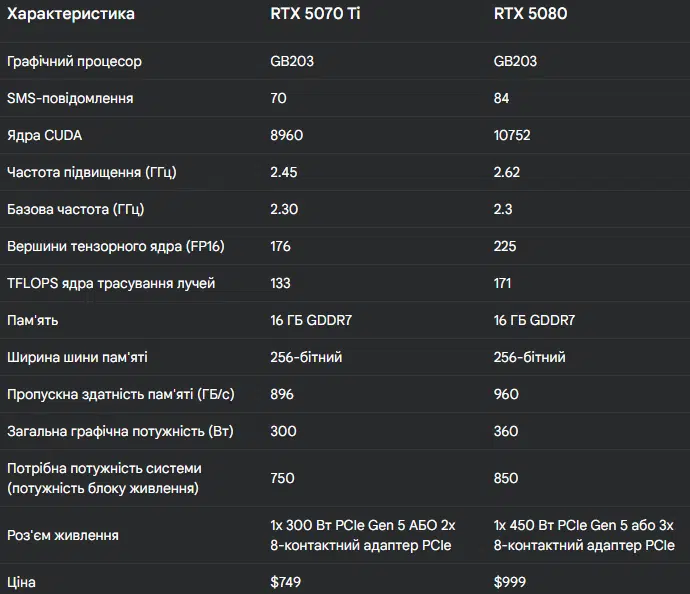
Task: Click the Ширина шини пам'яті label
Action: point(78,357)
